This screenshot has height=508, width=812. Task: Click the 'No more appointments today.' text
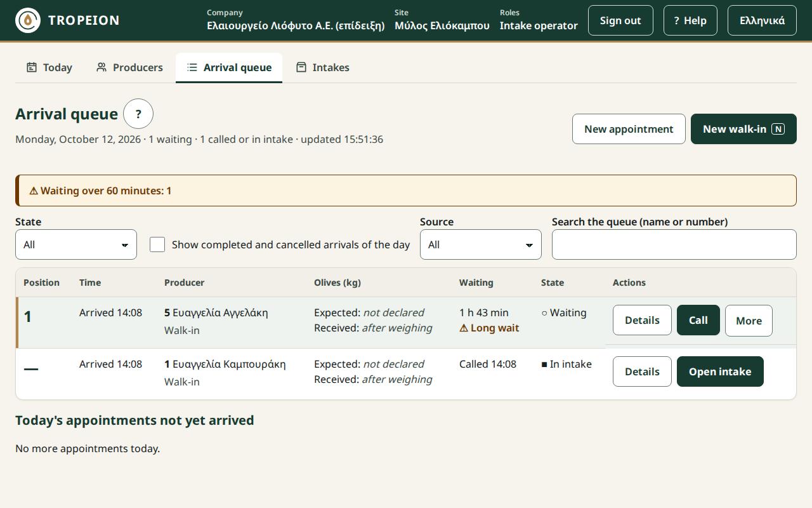click(x=88, y=448)
